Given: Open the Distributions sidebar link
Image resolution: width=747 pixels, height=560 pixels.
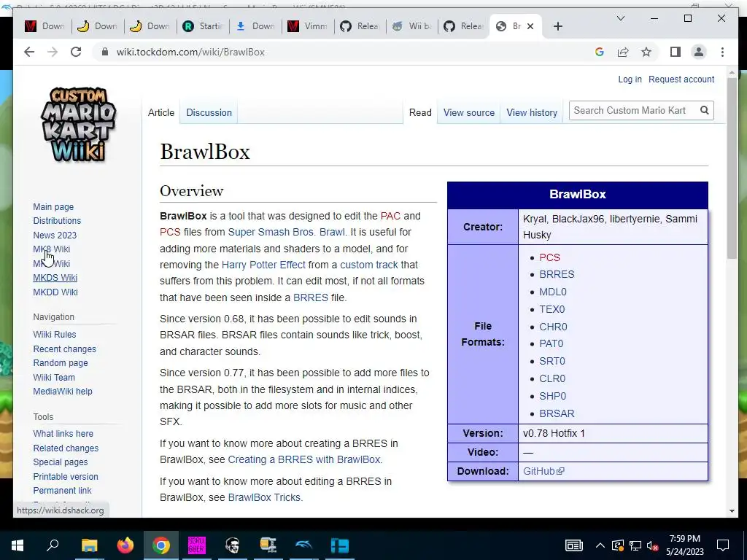Looking at the screenshot, I should (x=57, y=220).
